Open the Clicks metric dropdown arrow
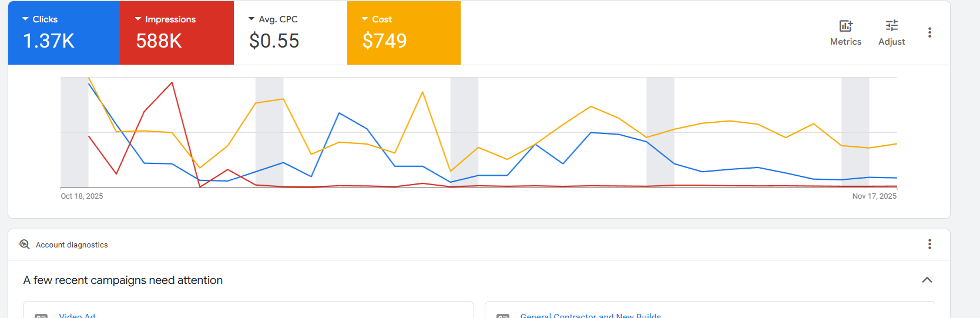The width and height of the screenshot is (980, 318). (25, 19)
